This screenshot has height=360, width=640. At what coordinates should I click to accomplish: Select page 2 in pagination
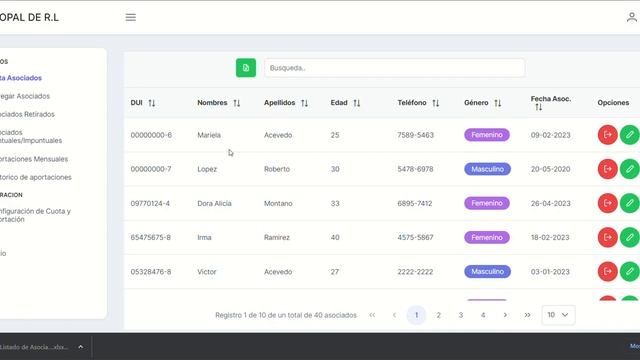439,315
